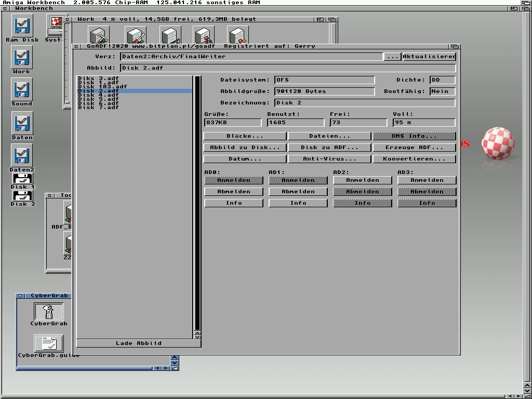Click Abmelden under AD1
Image resolution: width=532 pixels, height=399 pixels.
click(x=298, y=192)
